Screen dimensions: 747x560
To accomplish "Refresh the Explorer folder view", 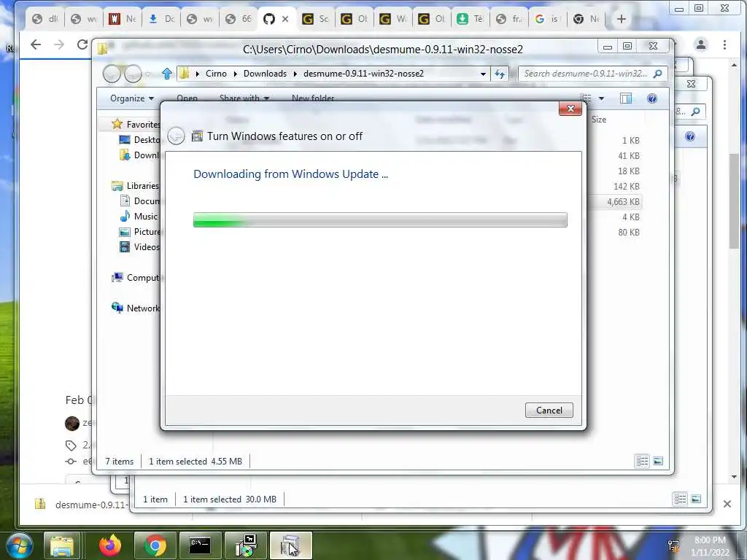I will coord(499,74).
